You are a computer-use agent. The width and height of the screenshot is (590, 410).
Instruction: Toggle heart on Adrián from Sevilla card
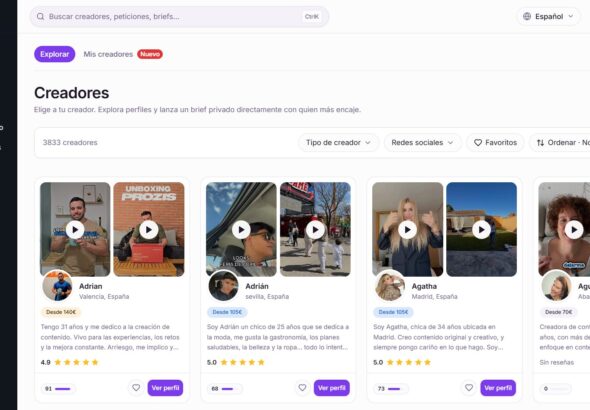click(302, 387)
